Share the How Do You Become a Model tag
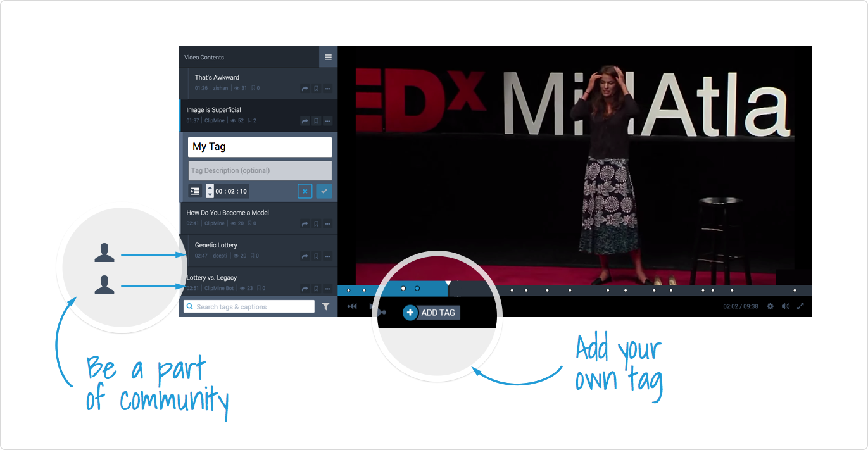This screenshot has width=868, height=450. [305, 224]
